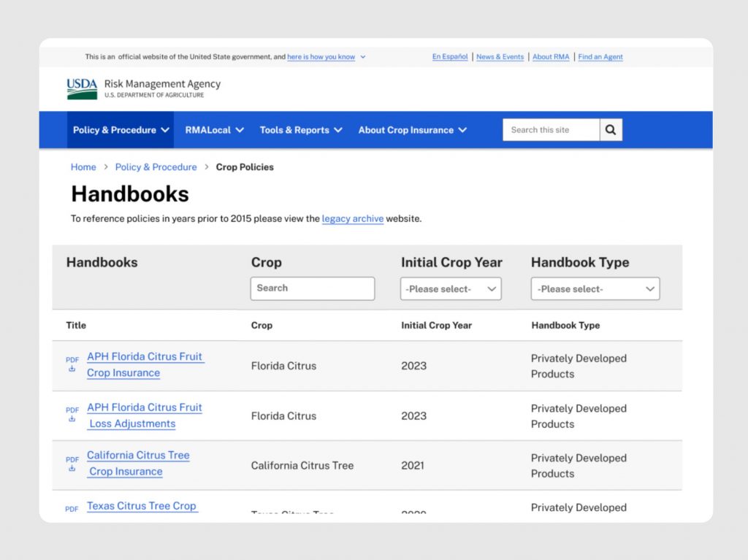This screenshot has width=748, height=560.
Task: Open the Handbook Type dropdown
Action: click(x=595, y=288)
